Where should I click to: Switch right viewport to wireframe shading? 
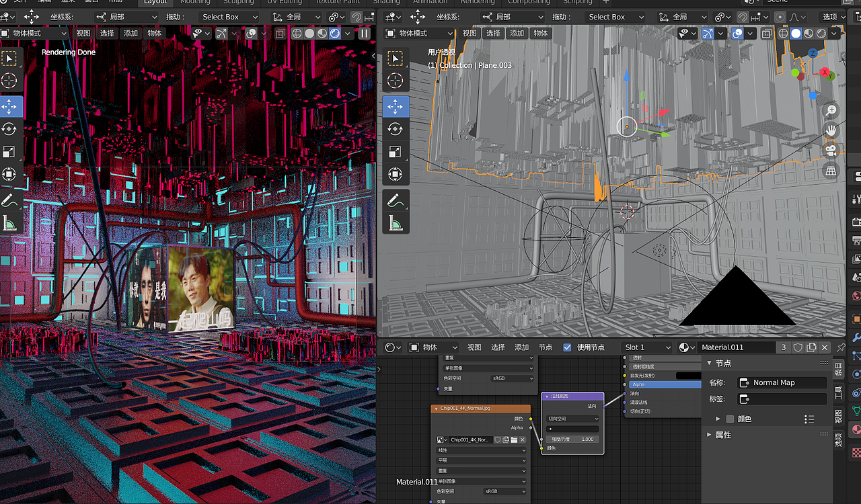point(784,33)
